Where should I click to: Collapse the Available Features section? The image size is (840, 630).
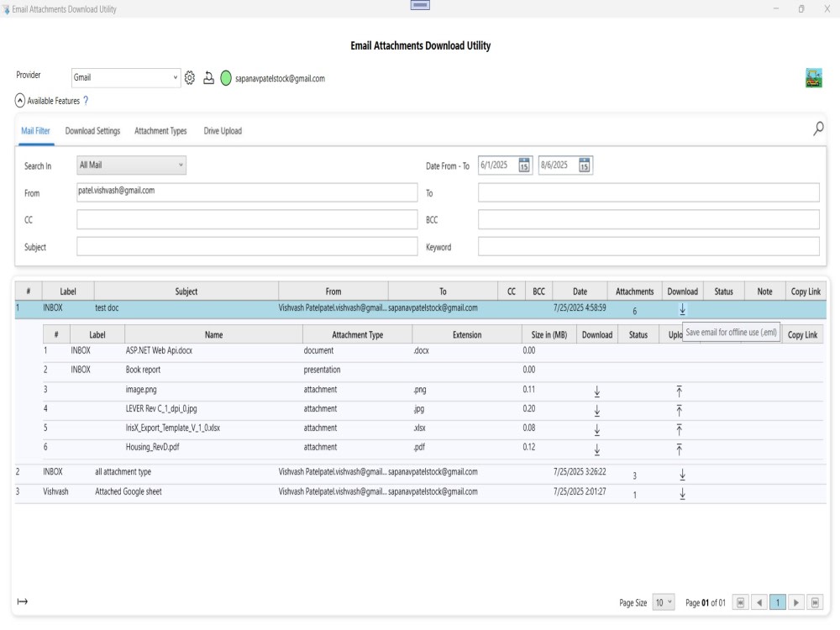pyautogui.click(x=20, y=101)
